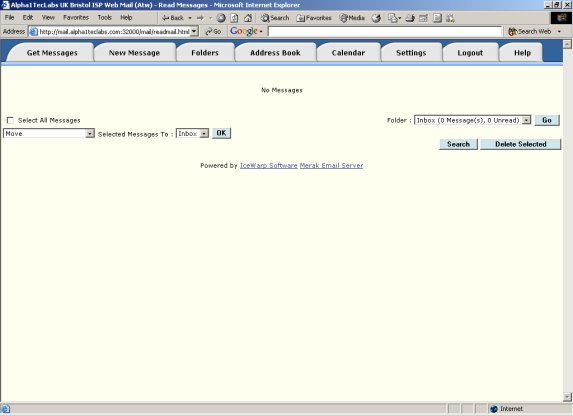Open the Search toolbar button
The image size is (573, 416).
tap(275, 18)
